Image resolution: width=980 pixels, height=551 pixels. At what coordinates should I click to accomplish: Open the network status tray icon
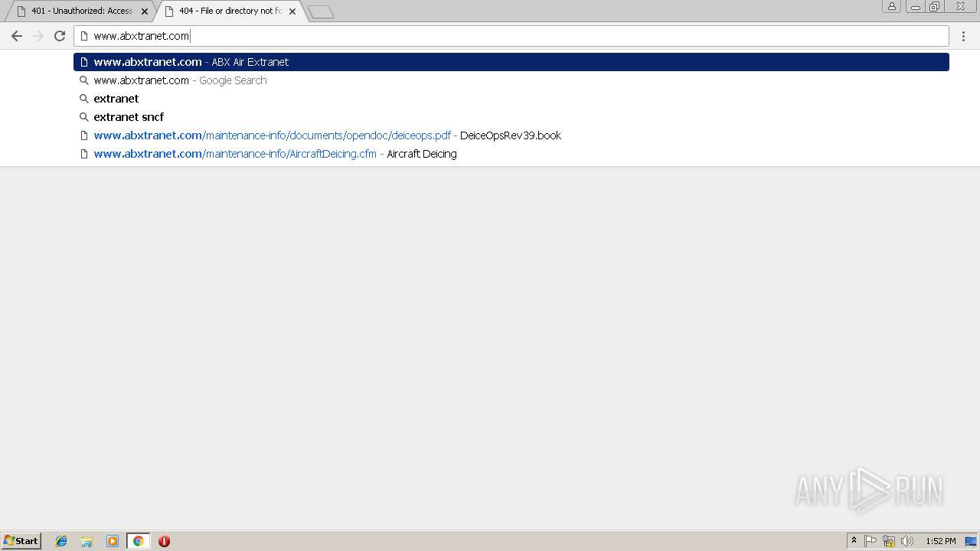tap(889, 541)
